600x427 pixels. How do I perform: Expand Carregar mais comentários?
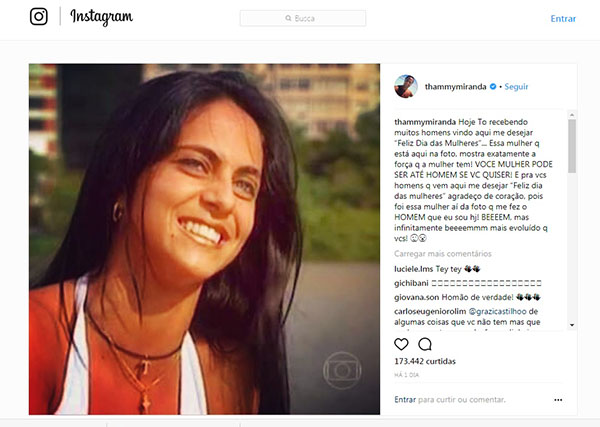443,254
